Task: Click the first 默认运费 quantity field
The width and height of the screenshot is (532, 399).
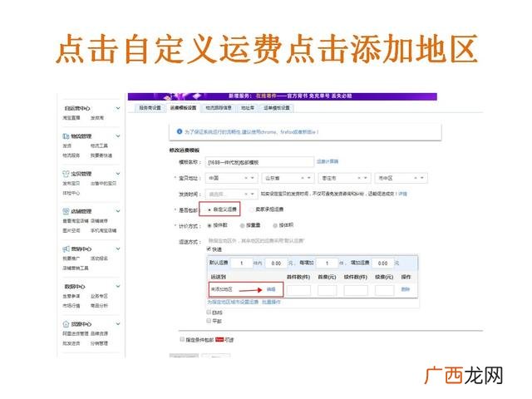Action: coord(242,264)
